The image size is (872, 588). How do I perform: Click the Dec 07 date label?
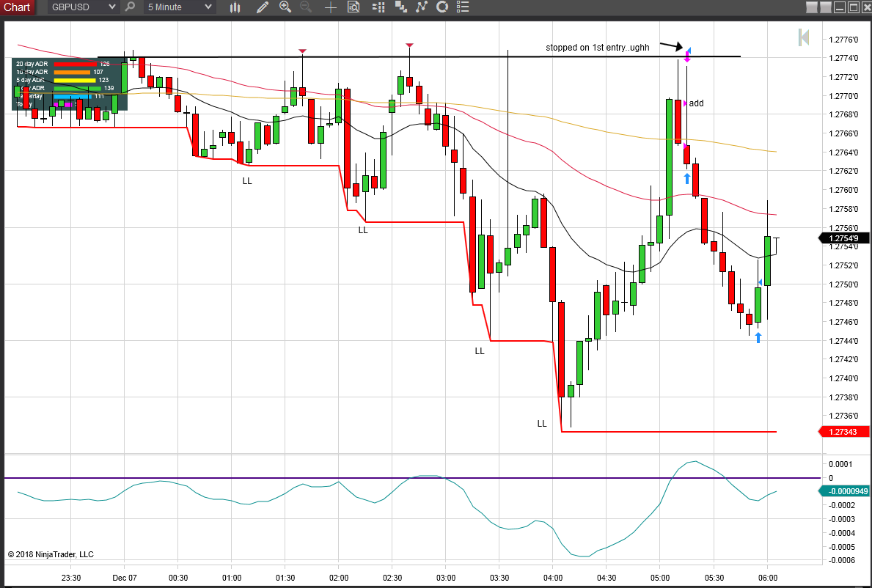[x=125, y=578]
